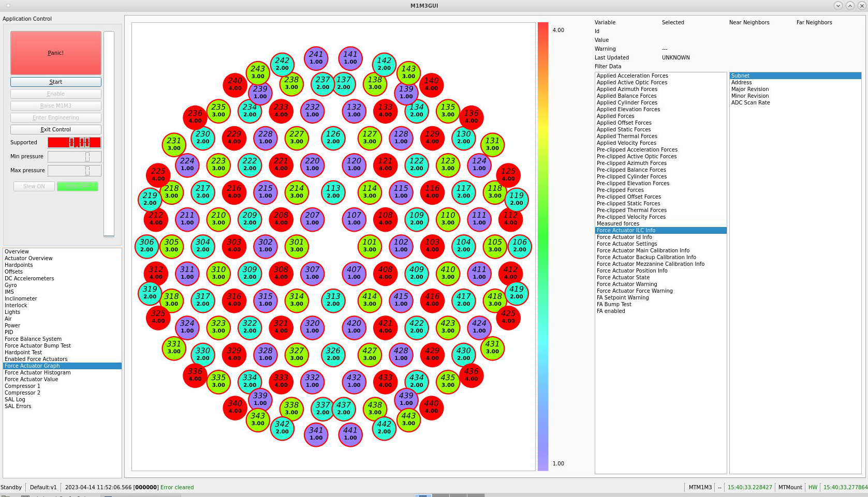This screenshot has height=497, width=868.
Task: Click the MTM1M3 status bar entry
Action: (x=700, y=487)
